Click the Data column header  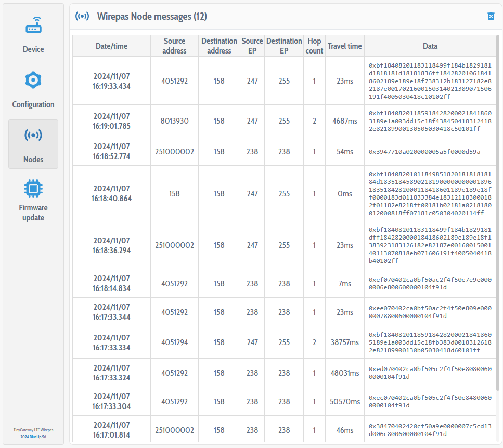[430, 46]
